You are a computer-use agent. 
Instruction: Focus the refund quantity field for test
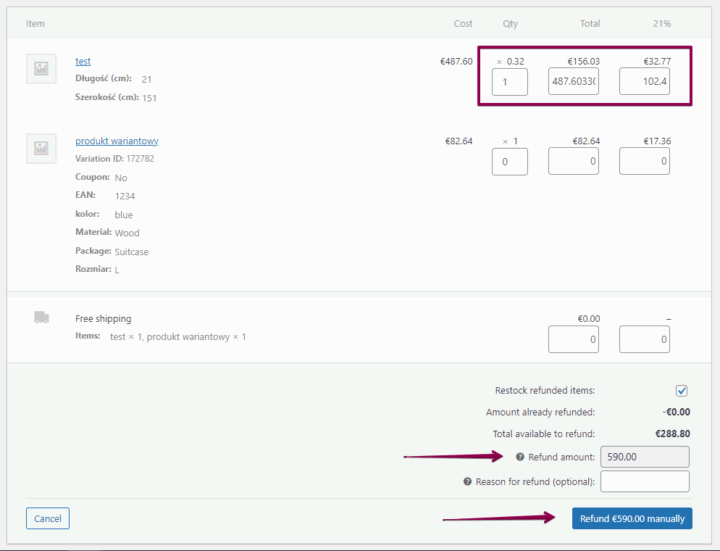509,81
